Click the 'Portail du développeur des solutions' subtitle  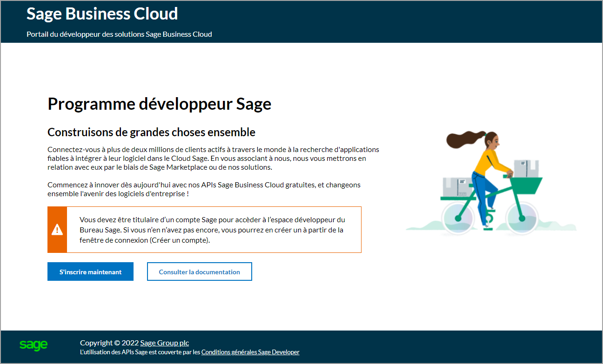(x=119, y=34)
